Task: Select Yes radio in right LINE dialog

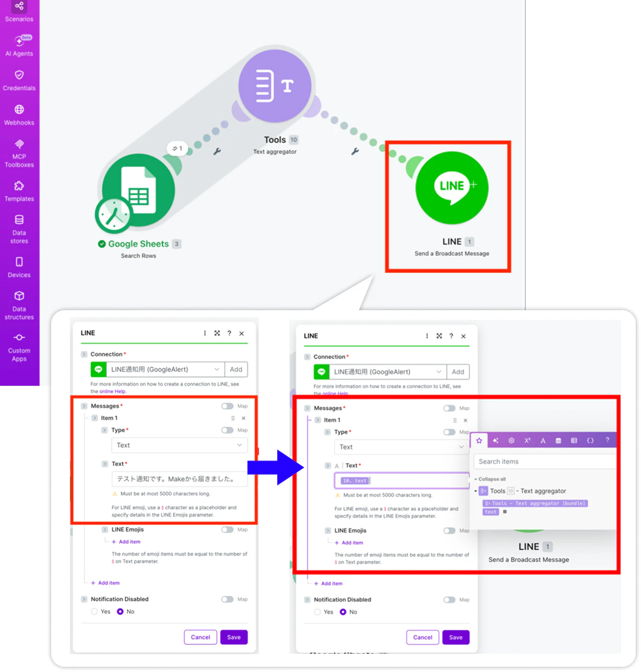Action: click(317, 612)
